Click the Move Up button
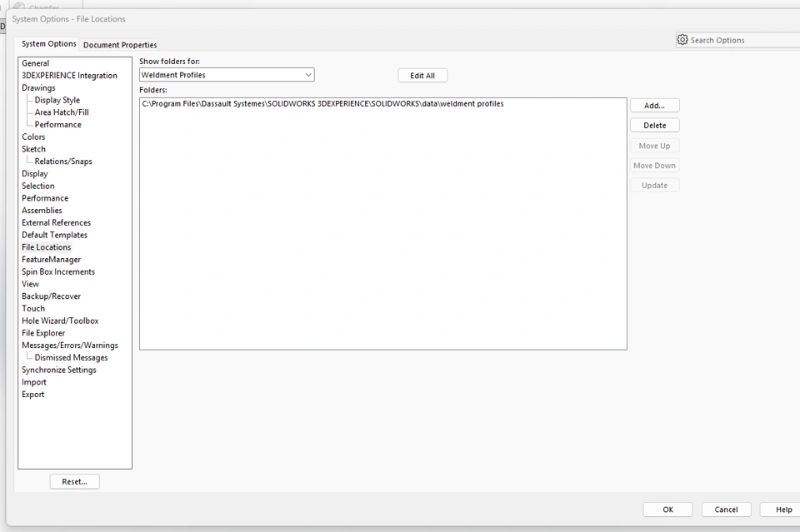This screenshot has width=800, height=532. pyautogui.click(x=655, y=146)
